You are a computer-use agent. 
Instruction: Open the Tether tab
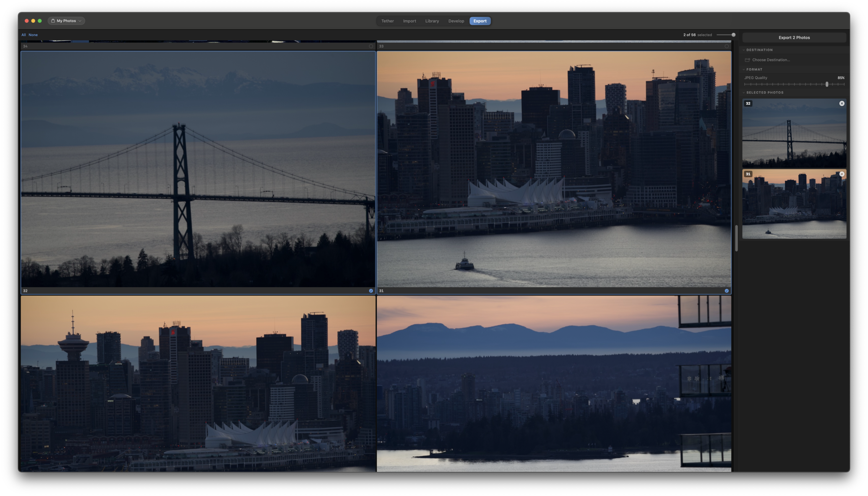[387, 21]
